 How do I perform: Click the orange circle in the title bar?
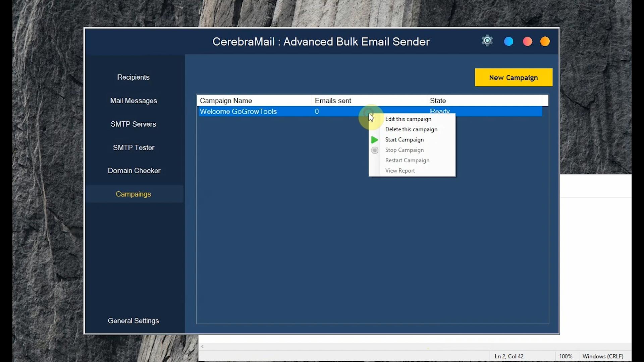(x=545, y=41)
